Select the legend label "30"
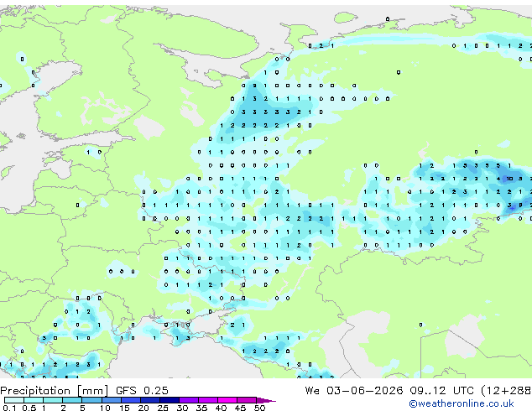This screenshot has height=411, width=532. point(182,408)
